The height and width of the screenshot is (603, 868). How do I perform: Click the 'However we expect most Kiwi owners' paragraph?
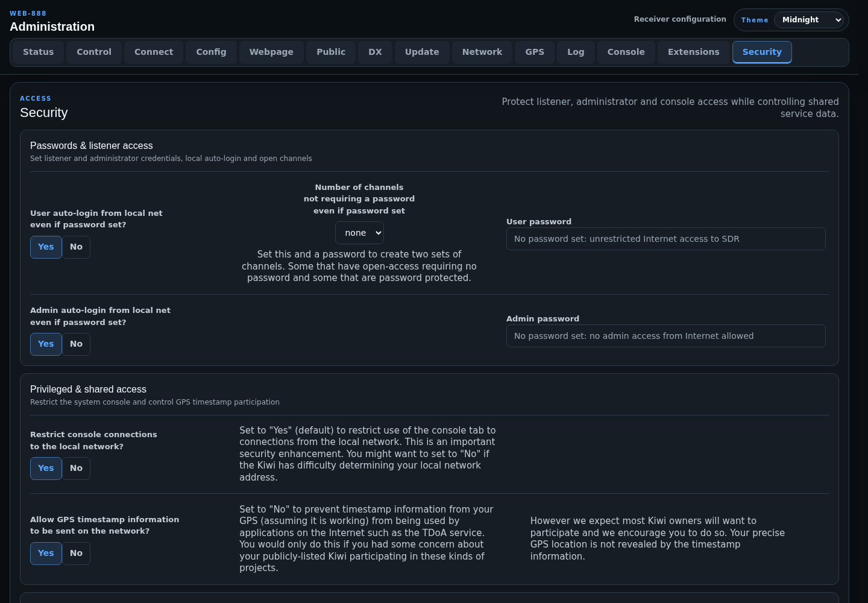point(658,538)
